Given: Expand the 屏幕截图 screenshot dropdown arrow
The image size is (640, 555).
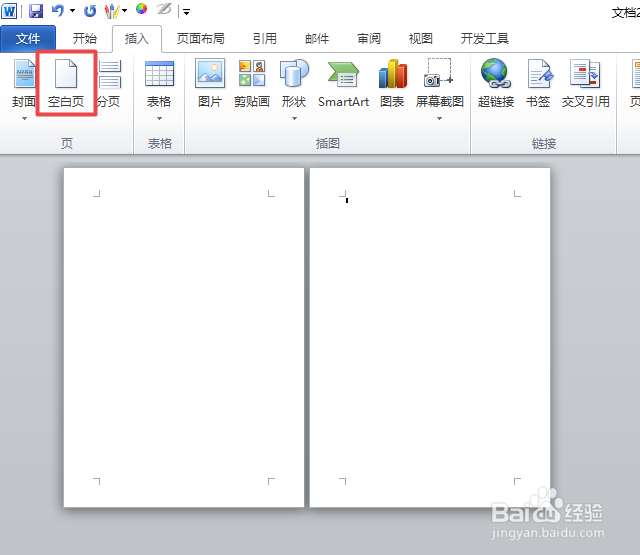Looking at the screenshot, I should (440, 118).
